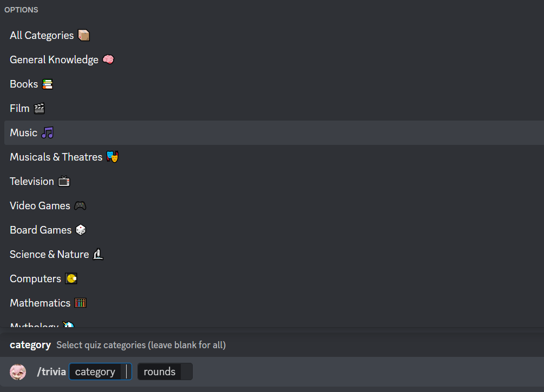
Task: Click the rounds parameter field
Action: [x=165, y=371]
